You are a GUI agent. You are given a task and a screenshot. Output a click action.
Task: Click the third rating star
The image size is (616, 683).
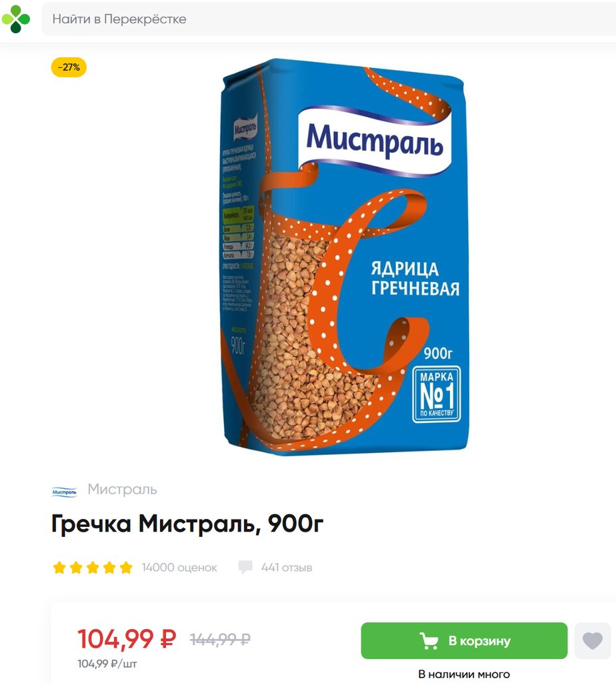pos(93,568)
